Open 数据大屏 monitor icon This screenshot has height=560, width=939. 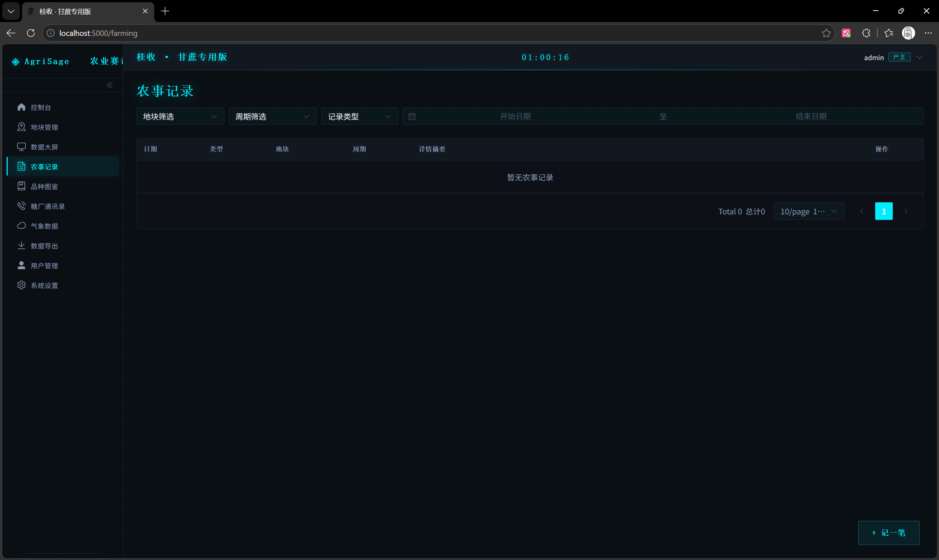tap(22, 147)
